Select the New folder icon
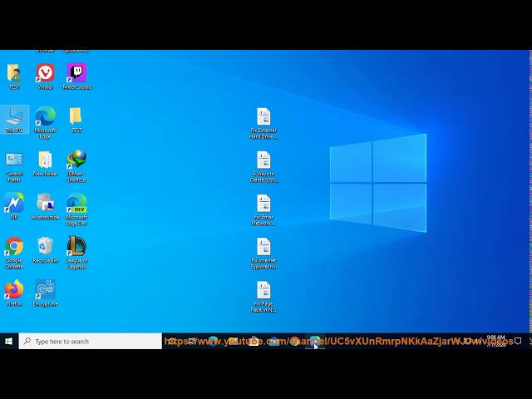The width and height of the screenshot is (532, 399). [45, 163]
